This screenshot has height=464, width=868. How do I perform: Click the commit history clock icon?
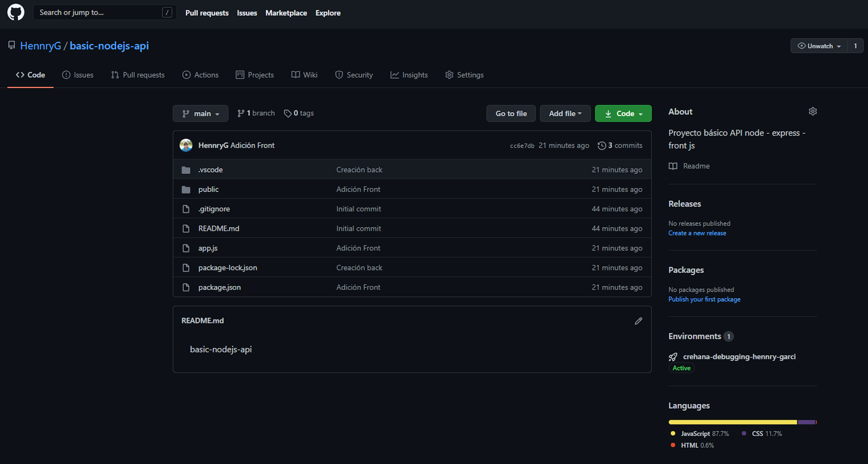(x=601, y=145)
